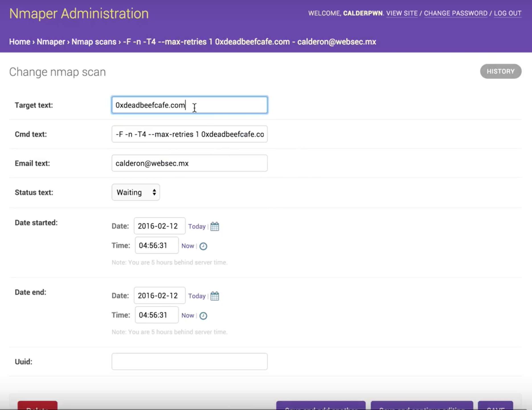
Task: Click the Nmaper Administration site title
Action: coord(79,13)
